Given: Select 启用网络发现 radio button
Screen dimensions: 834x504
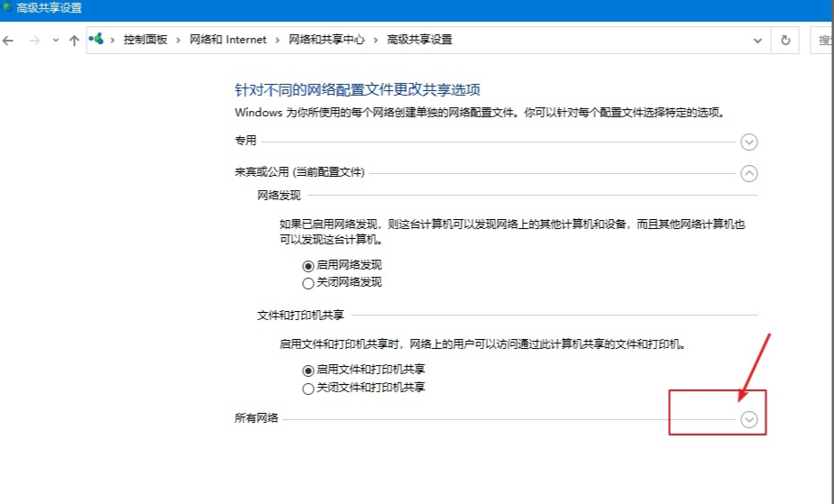Looking at the screenshot, I should point(308,266).
